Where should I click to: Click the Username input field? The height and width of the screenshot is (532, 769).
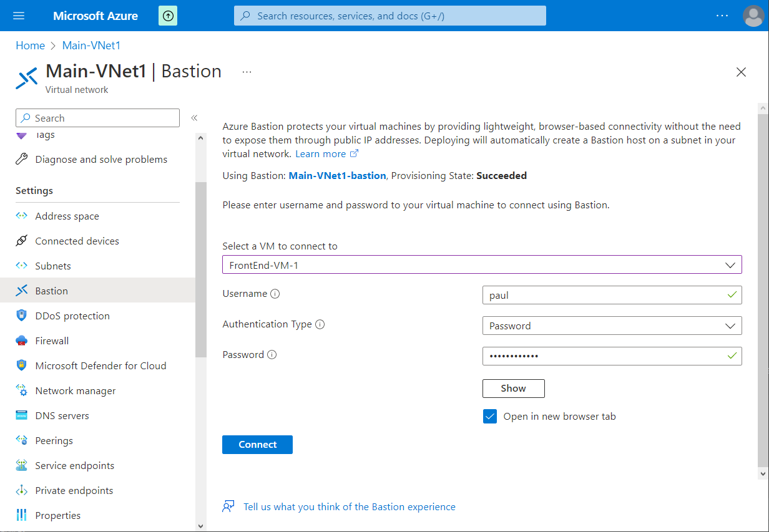pyautogui.click(x=612, y=295)
